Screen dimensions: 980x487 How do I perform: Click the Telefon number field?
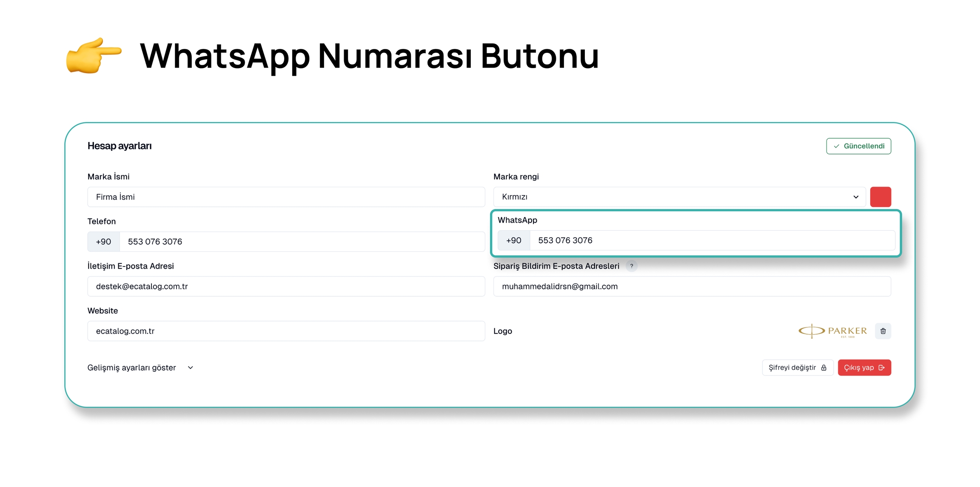tap(302, 241)
